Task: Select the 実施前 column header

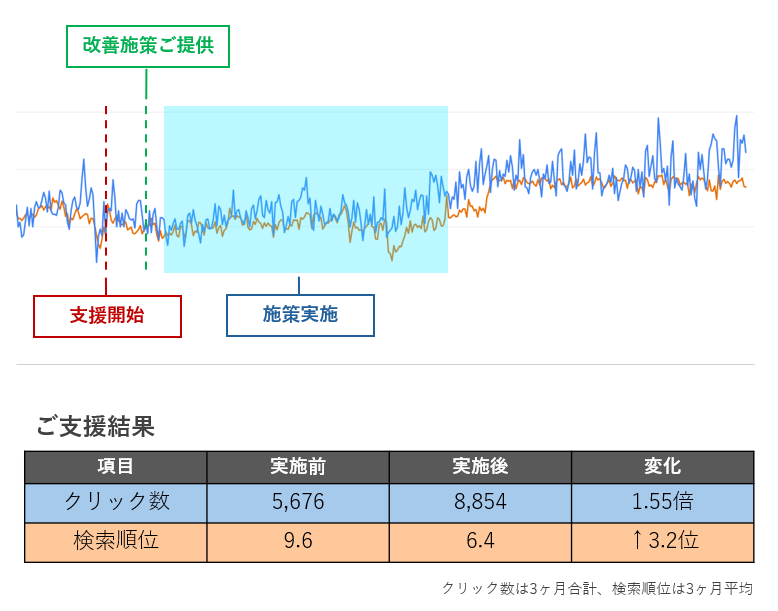Action: click(298, 467)
